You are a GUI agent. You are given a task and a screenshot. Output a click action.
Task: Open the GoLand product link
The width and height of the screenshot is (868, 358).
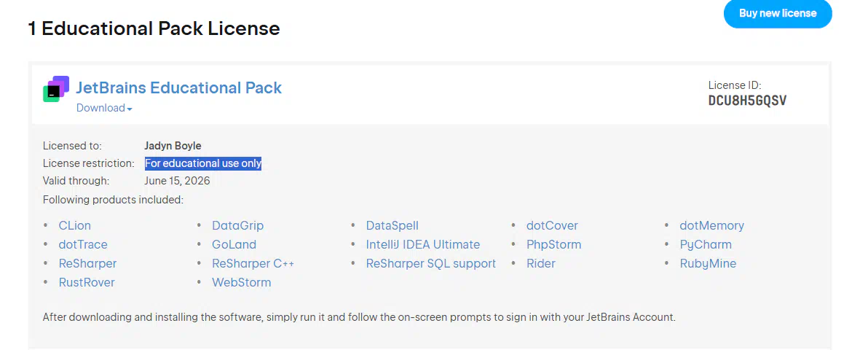pyautogui.click(x=234, y=244)
